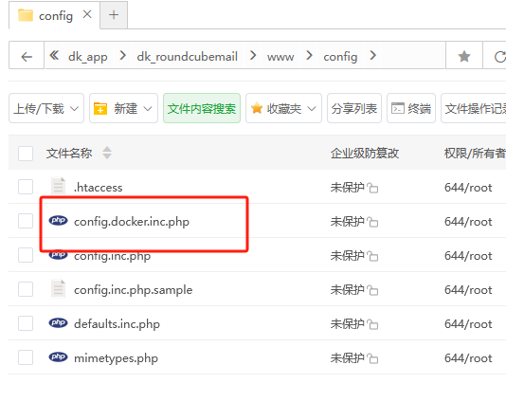
Task: Expand chevron after www breadcrumb
Action: tap(309, 56)
